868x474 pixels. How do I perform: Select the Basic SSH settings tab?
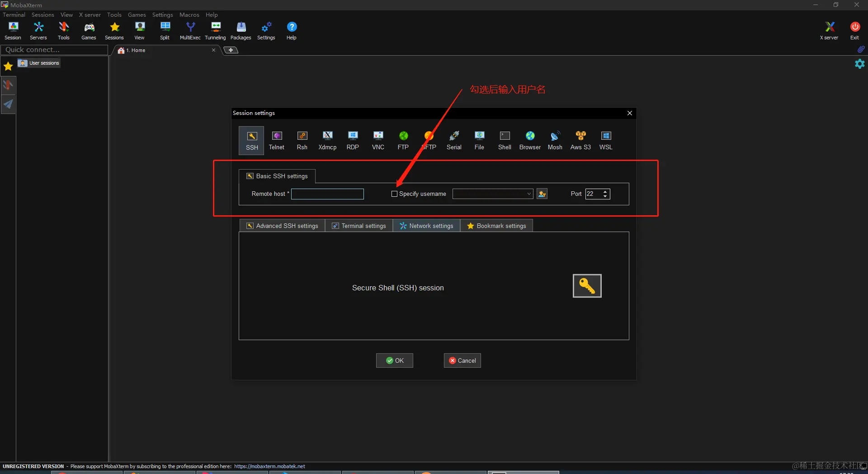(277, 176)
